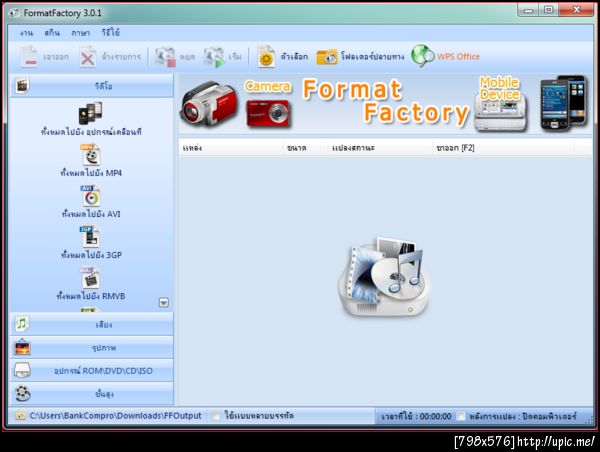This screenshot has width=600, height=452.
Task: Click the folder icon in the status bar
Action: [20, 416]
